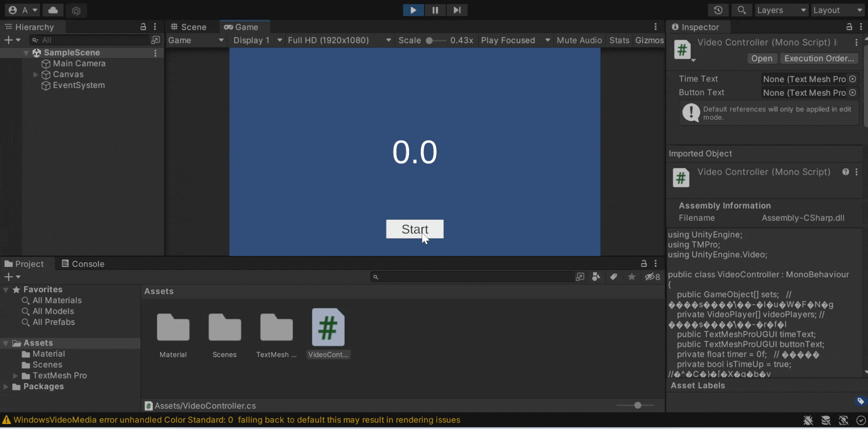This screenshot has height=429, width=868.
Task: Expand the Canvas object arrow
Action: 36,75
